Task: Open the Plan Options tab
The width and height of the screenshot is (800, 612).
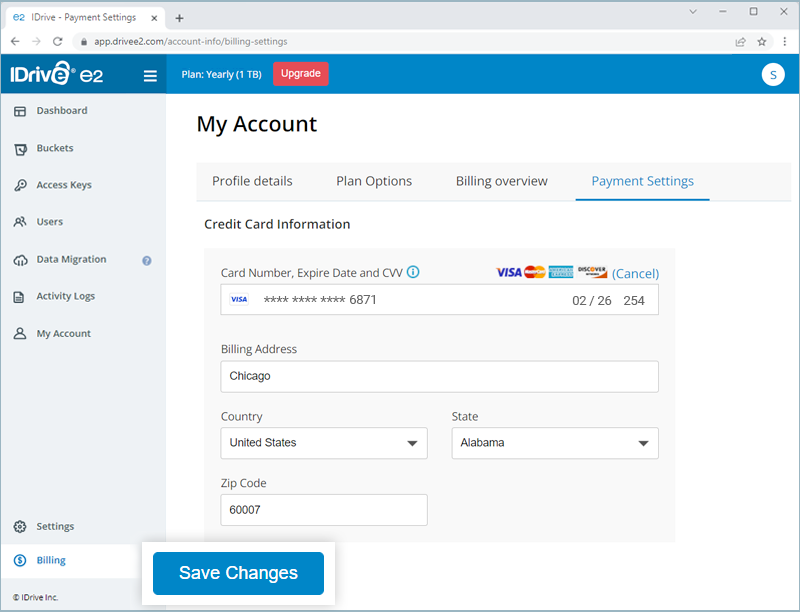Action: point(374,181)
